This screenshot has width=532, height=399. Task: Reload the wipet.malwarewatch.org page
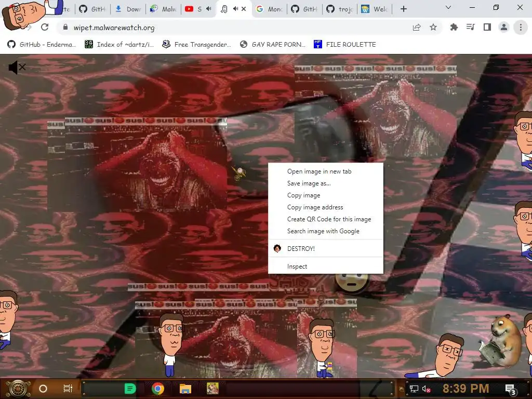coord(45,27)
